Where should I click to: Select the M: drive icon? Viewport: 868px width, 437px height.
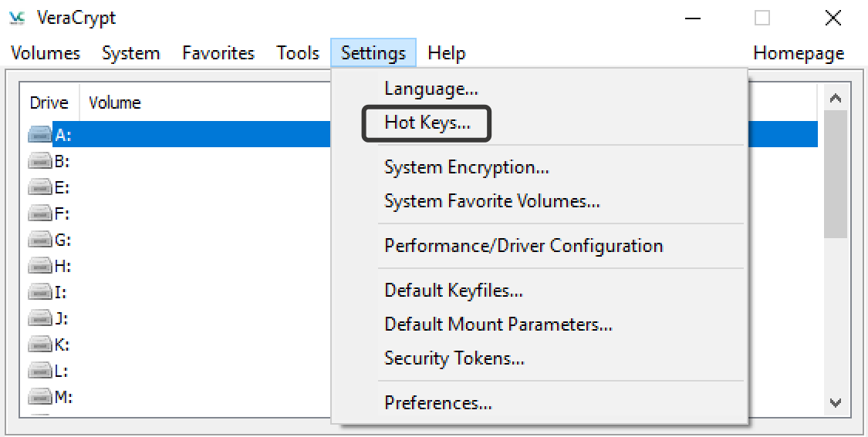pyautogui.click(x=40, y=397)
